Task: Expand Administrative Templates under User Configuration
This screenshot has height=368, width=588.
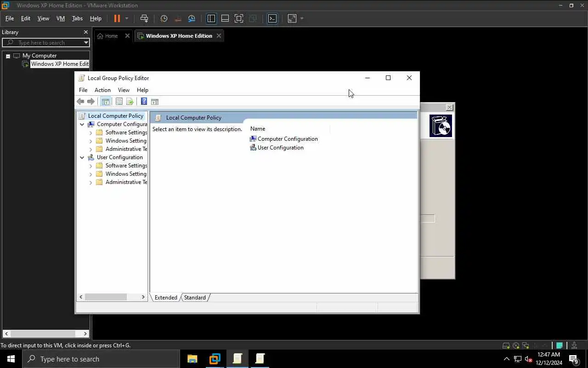Action: pos(90,182)
